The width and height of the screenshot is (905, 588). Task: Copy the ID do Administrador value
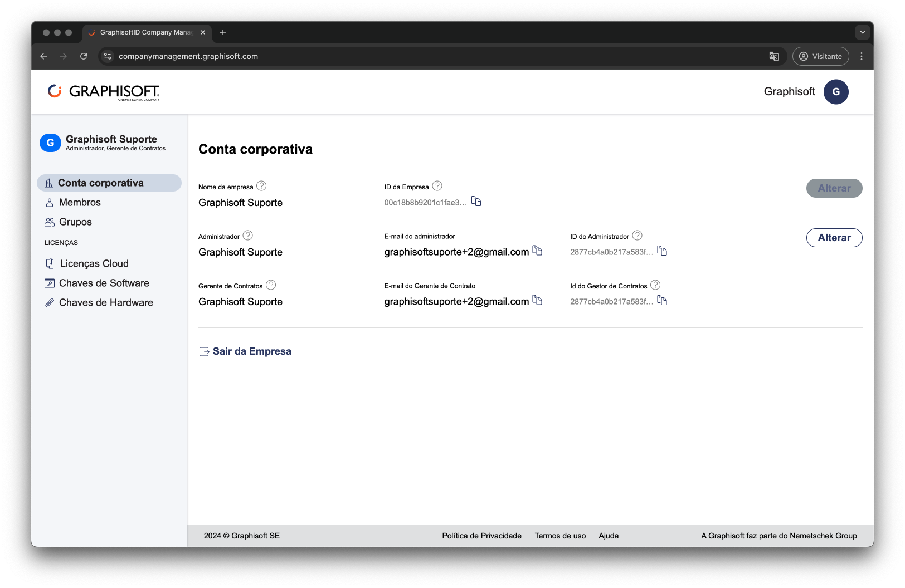(662, 251)
